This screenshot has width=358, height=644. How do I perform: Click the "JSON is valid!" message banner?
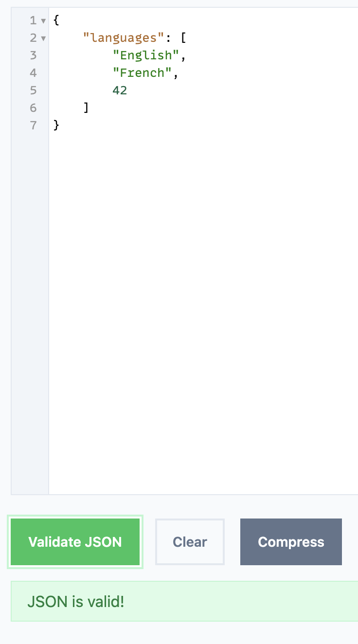[184, 602]
